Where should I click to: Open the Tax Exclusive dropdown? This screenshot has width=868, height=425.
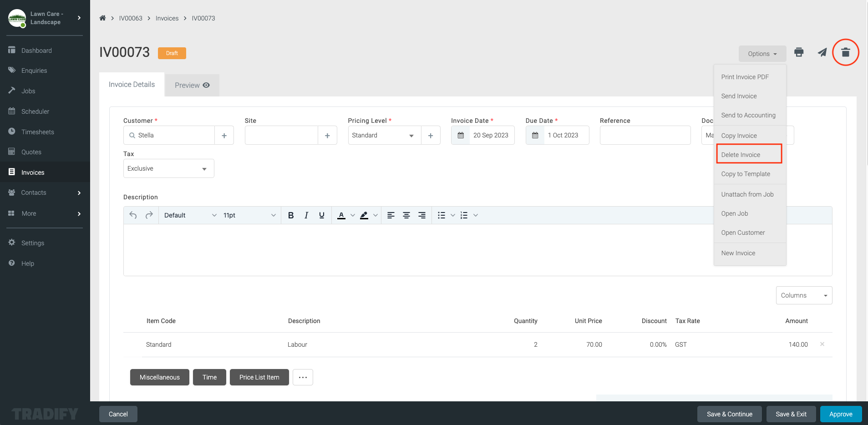click(168, 168)
